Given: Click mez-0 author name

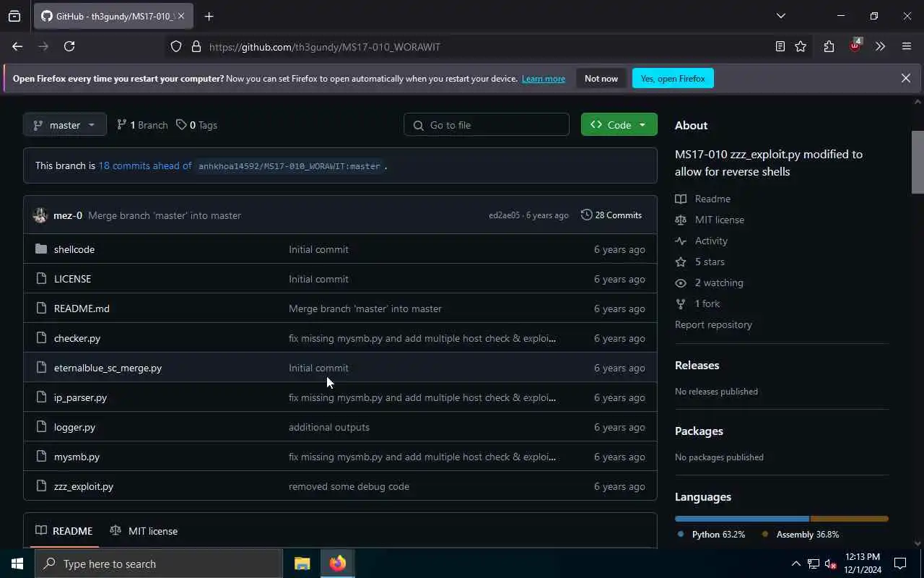Looking at the screenshot, I should pyautogui.click(x=68, y=215).
